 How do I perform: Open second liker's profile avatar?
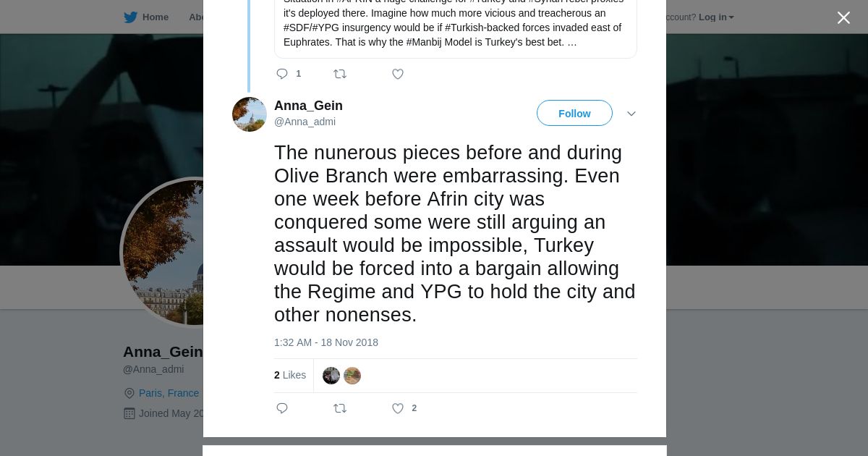[352, 376]
